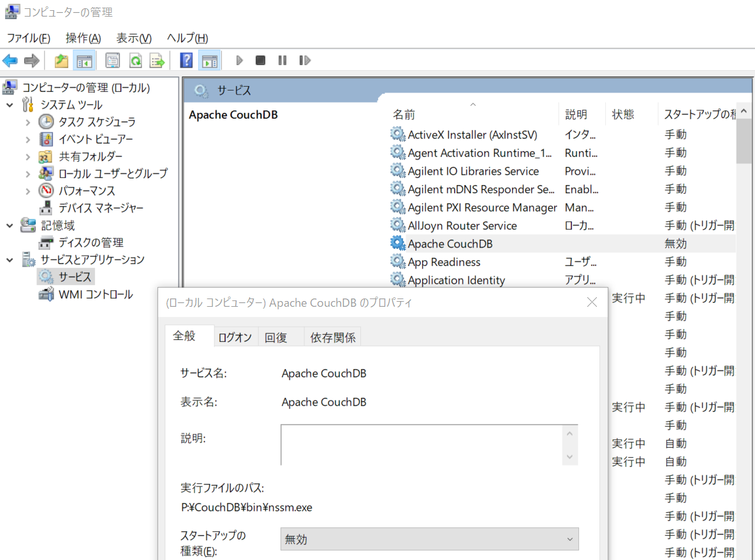Collapse the サービスとアプリケーション tree node
Viewport: 755px width, 560px height.
click(10, 260)
